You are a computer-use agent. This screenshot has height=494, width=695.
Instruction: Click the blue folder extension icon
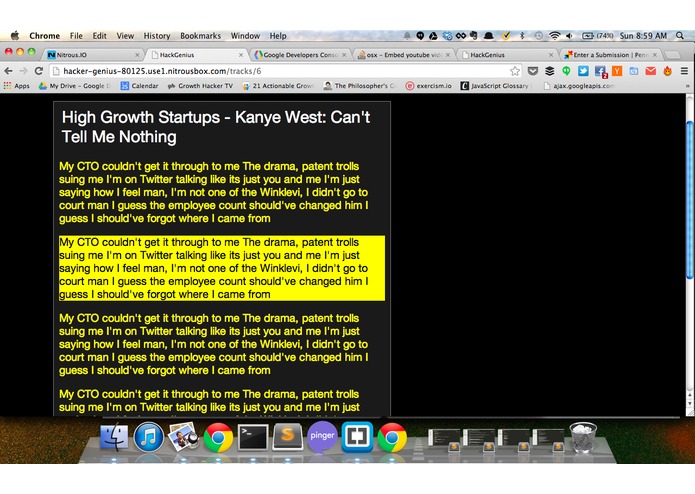pos(634,71)
